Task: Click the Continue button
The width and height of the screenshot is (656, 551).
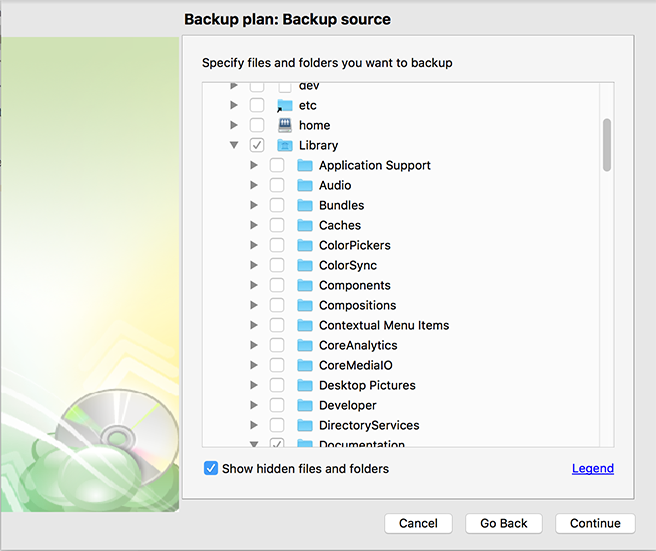Action: 595,523
